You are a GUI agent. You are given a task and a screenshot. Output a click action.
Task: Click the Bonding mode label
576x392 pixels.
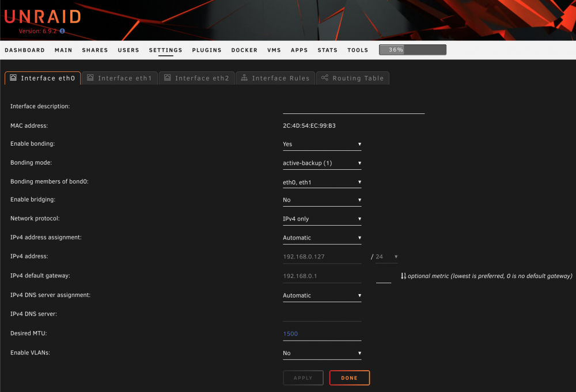[31, 162]
